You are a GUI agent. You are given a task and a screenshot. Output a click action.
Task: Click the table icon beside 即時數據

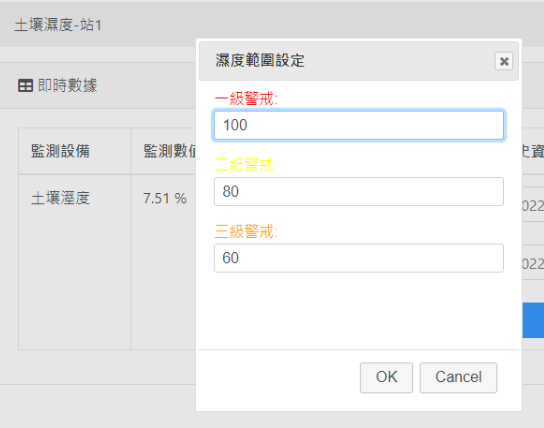25,86
